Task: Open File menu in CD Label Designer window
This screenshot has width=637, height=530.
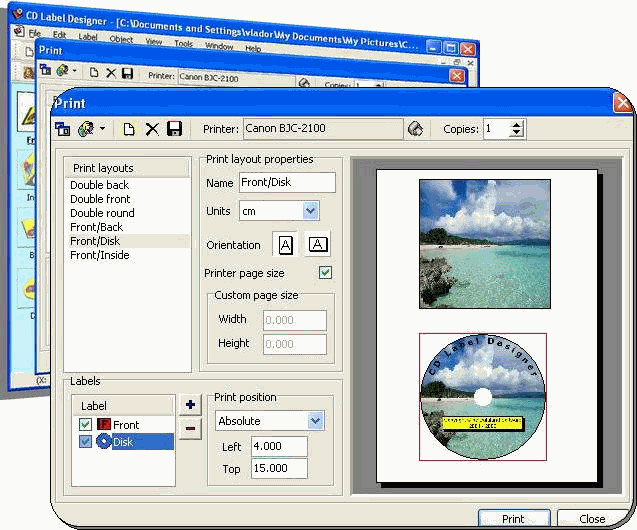Action: pyautogui.click(x=35, y=33)
